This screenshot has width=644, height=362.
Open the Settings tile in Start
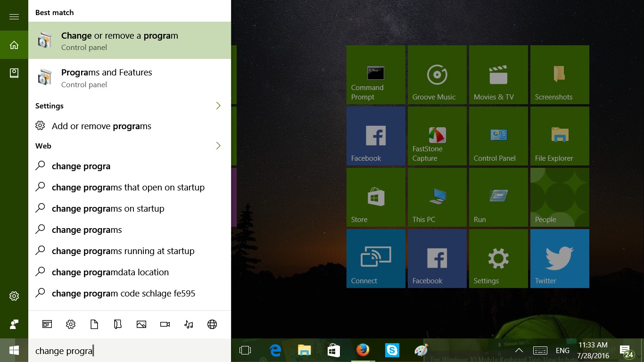[x=498, y=258]
